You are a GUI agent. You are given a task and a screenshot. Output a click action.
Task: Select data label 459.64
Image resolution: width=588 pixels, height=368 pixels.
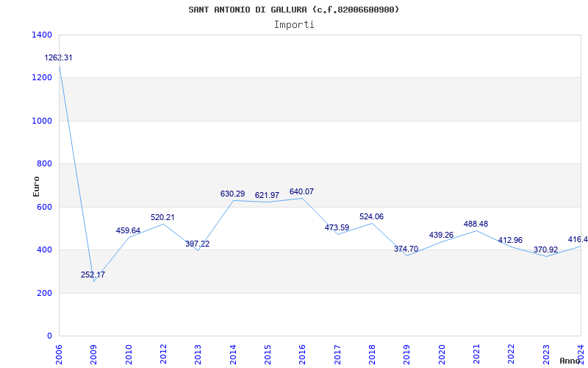pyautogui.click(x=128, y=230)
